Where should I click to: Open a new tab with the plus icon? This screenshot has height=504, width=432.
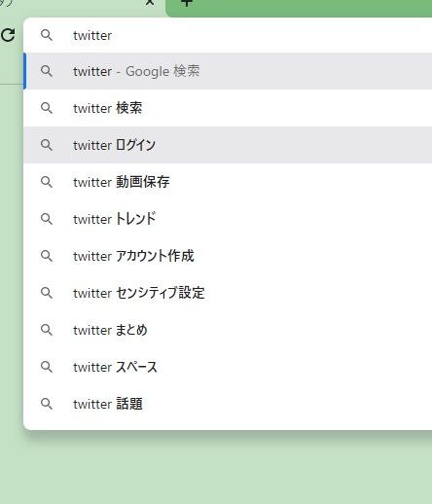click(187, 3)
